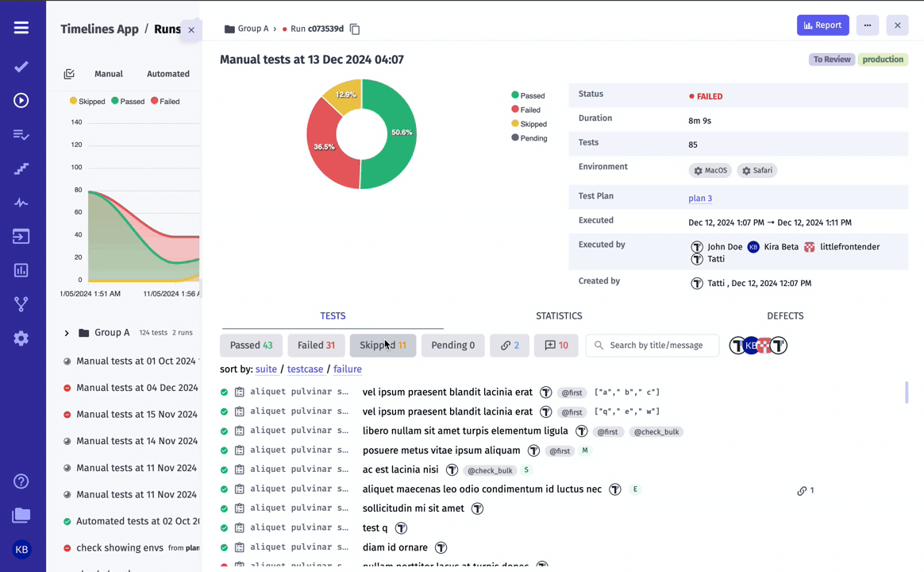Click the production label
Viewport: 924px width, 572px height.
click(x=883, y=60)
